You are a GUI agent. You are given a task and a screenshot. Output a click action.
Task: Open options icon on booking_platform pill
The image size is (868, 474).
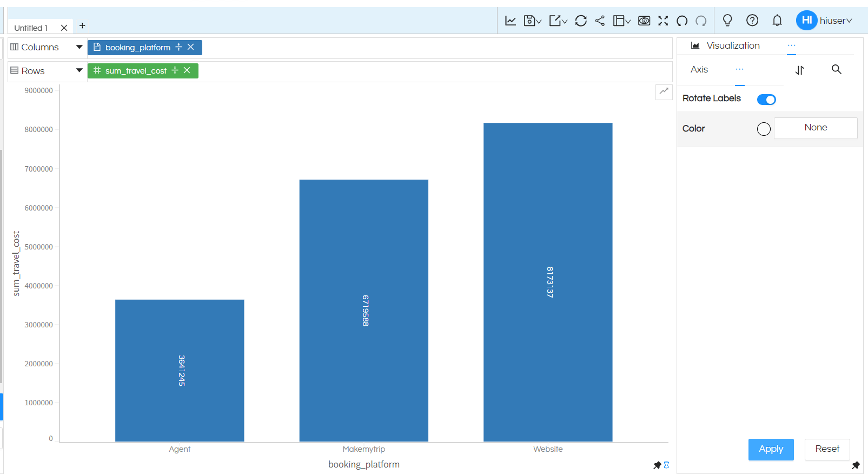(178, 47)
